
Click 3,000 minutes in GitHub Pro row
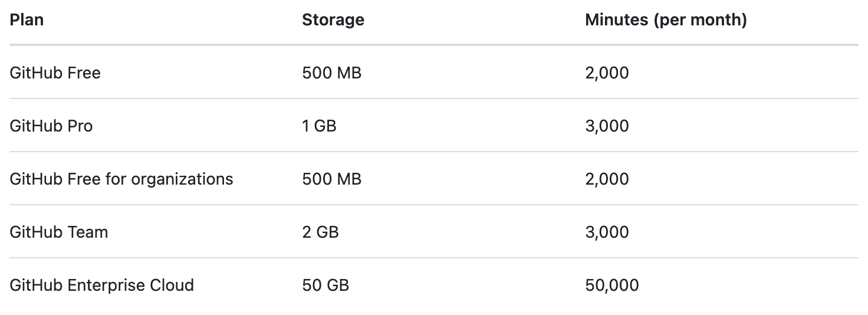tap(607, 126)
